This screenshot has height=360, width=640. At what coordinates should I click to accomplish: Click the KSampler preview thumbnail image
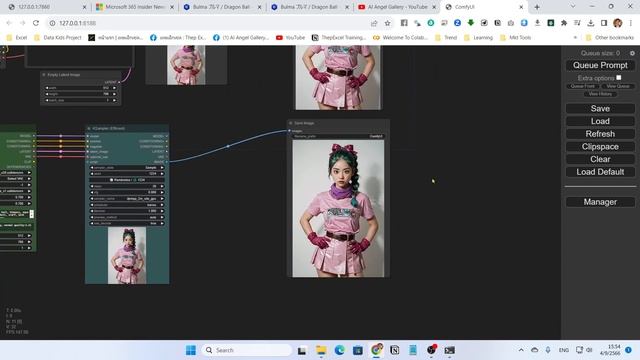click(127, 255)
